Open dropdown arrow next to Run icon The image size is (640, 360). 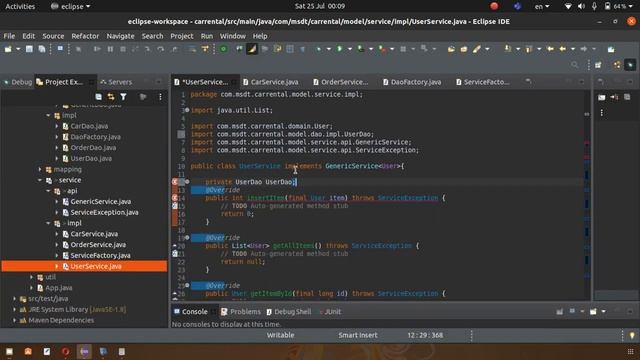pyautogui.click(x=350, y=49)
